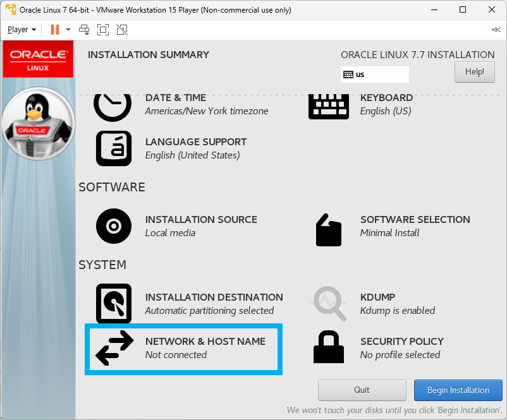Click 'English (US)' keyboard text

click(x=386, y=111)
